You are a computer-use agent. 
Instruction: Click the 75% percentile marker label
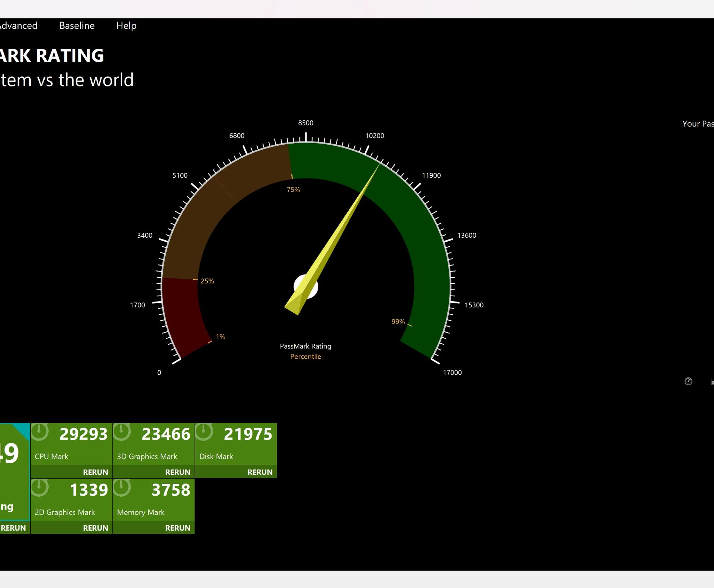pyautogui.click(x=293, y=190)
